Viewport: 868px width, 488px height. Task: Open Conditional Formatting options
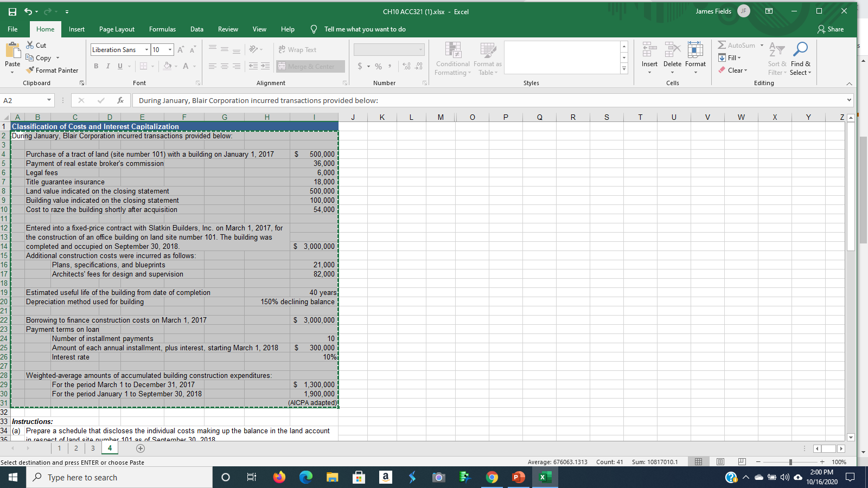coord(452,58)
